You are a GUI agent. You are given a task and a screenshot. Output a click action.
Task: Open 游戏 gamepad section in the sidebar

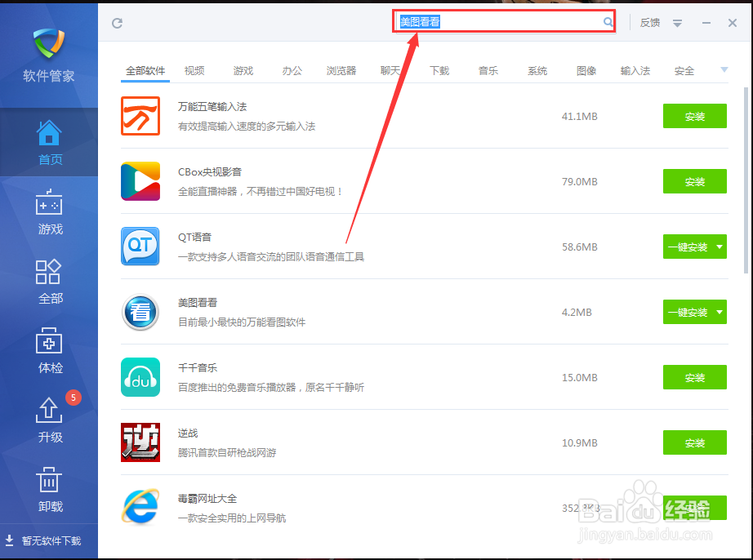(49, 211)
